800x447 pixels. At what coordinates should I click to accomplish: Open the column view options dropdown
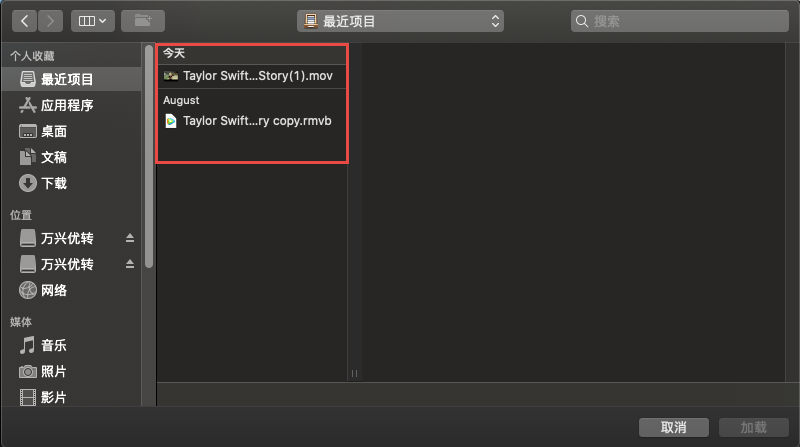pyautogui.click(x=92, y=21)
